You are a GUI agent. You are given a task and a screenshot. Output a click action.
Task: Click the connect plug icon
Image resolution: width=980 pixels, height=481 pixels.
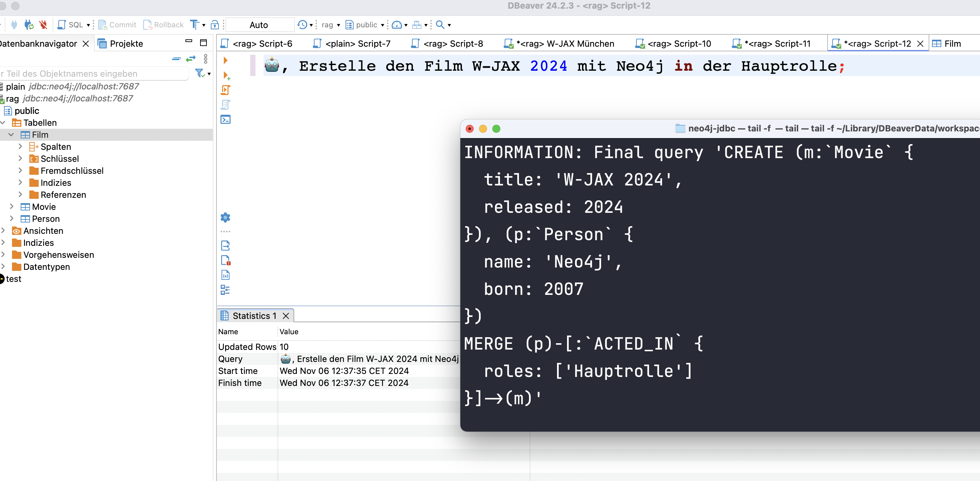click(x=14, y=25)
